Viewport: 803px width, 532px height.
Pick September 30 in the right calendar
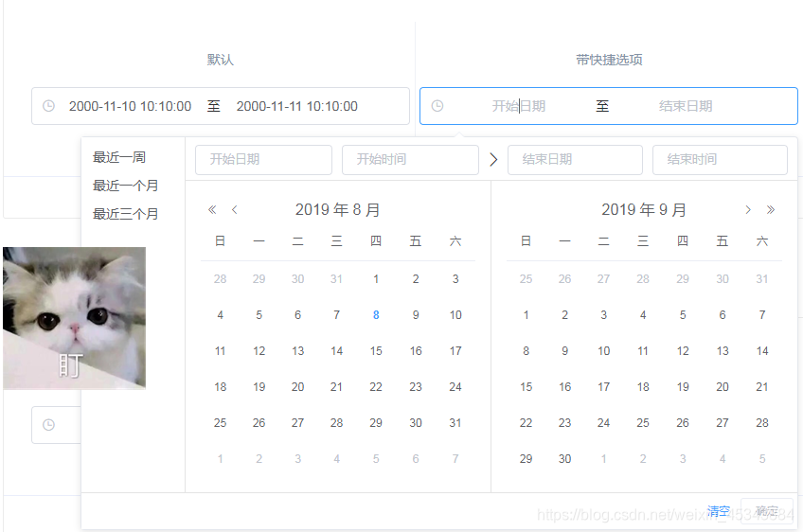(565, 459)
